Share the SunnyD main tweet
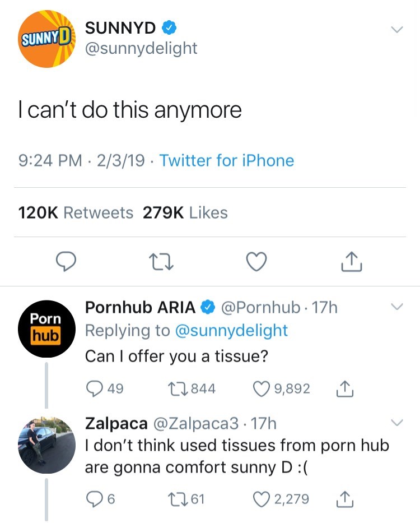The width and height of the screenshot is (420, 523). point(352,261)
